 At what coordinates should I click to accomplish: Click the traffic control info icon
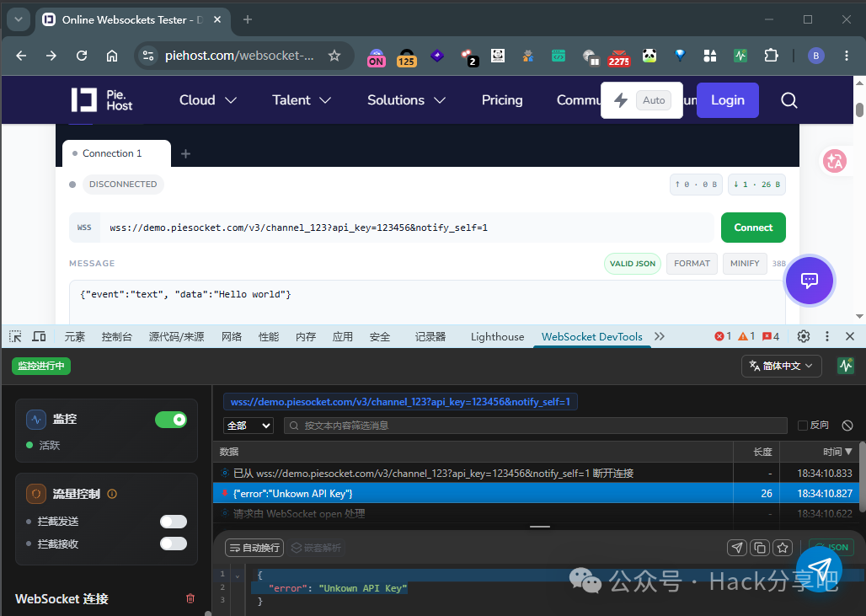point(112,494)
